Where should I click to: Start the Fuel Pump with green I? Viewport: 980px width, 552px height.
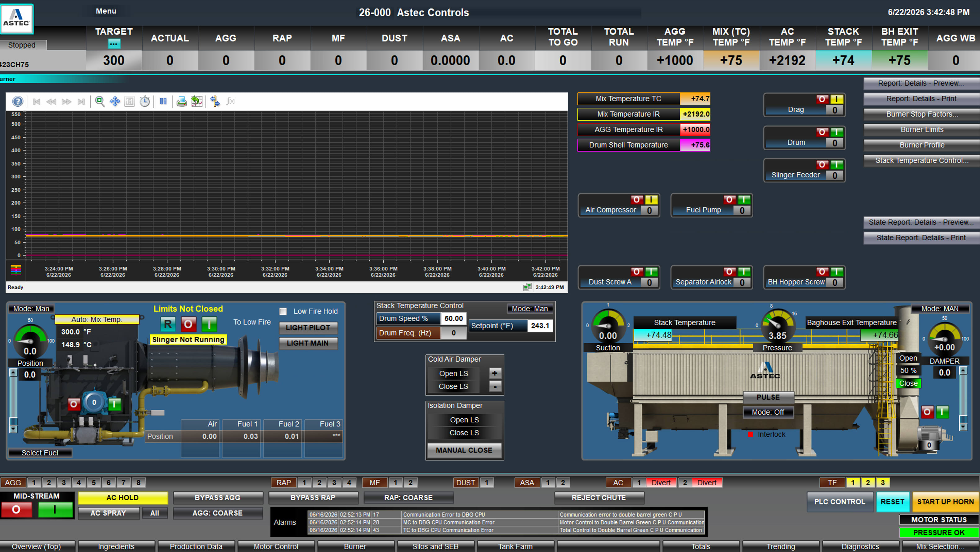click(x=744, y=200)
